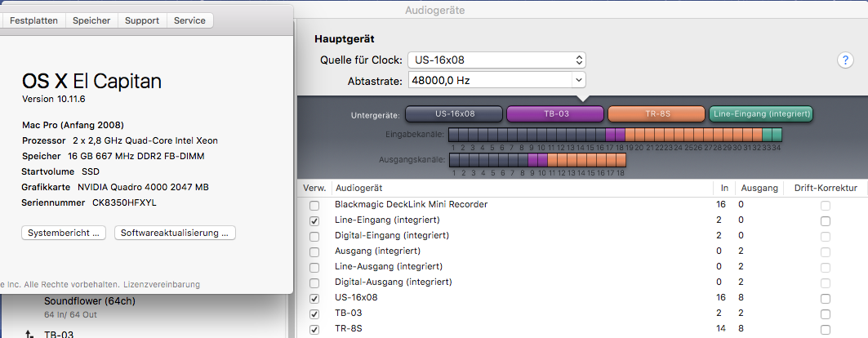Click output channel box 18 in Ausgangskanäle

(621, 160)
